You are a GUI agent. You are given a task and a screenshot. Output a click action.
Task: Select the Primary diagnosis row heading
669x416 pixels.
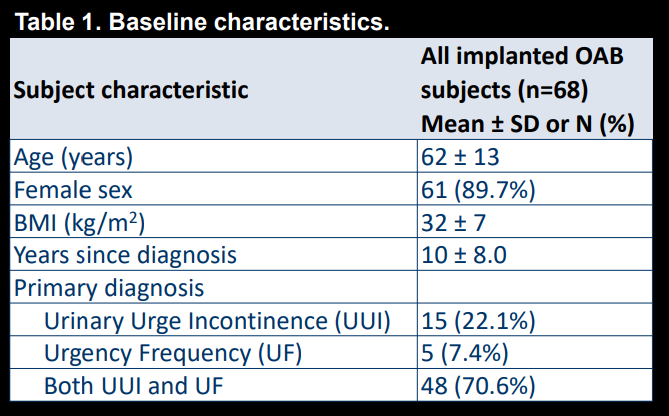coord(109,288)
